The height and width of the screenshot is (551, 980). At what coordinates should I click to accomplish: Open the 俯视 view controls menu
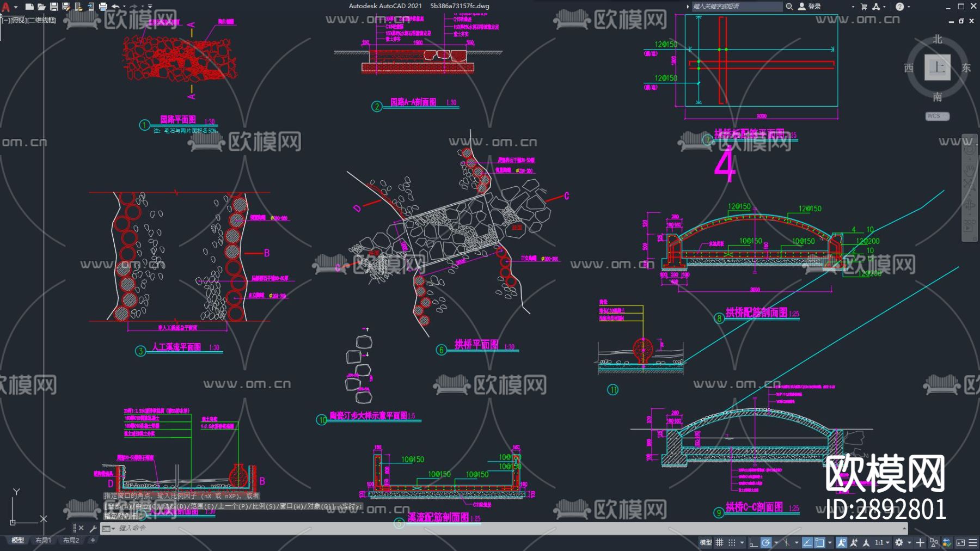click(18, 20)
